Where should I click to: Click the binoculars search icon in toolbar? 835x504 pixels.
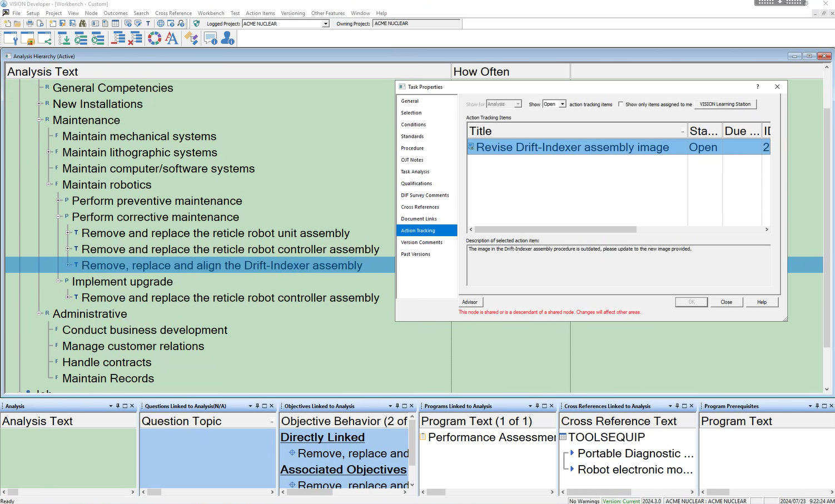(83, 23)
